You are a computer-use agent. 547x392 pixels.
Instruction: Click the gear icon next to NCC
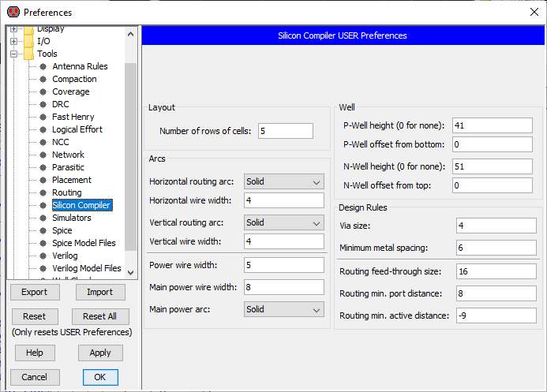tap(43, 142)
